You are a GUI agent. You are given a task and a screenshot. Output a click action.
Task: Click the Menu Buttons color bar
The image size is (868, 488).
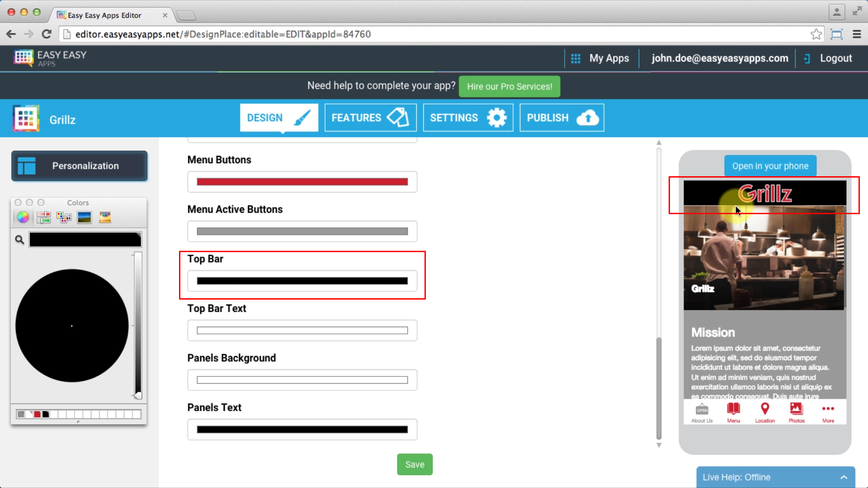[x=302, y=182]
